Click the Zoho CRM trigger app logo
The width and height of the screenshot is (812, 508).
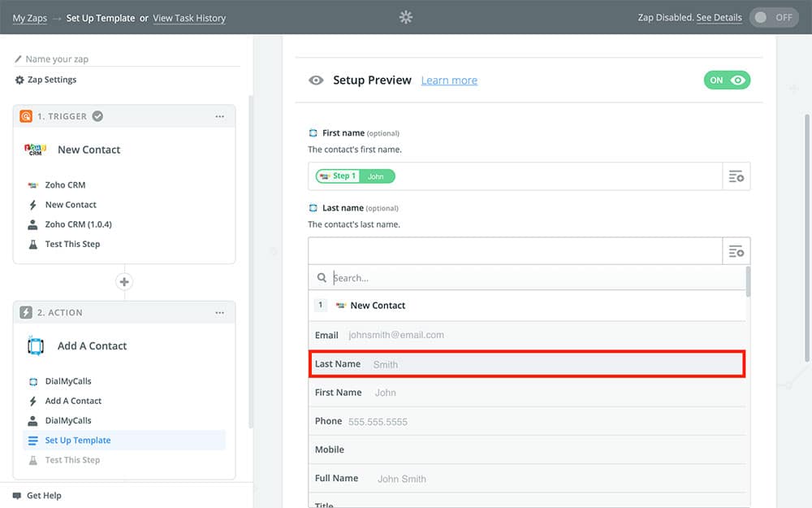pyautogui.click(x=34, y=150)
